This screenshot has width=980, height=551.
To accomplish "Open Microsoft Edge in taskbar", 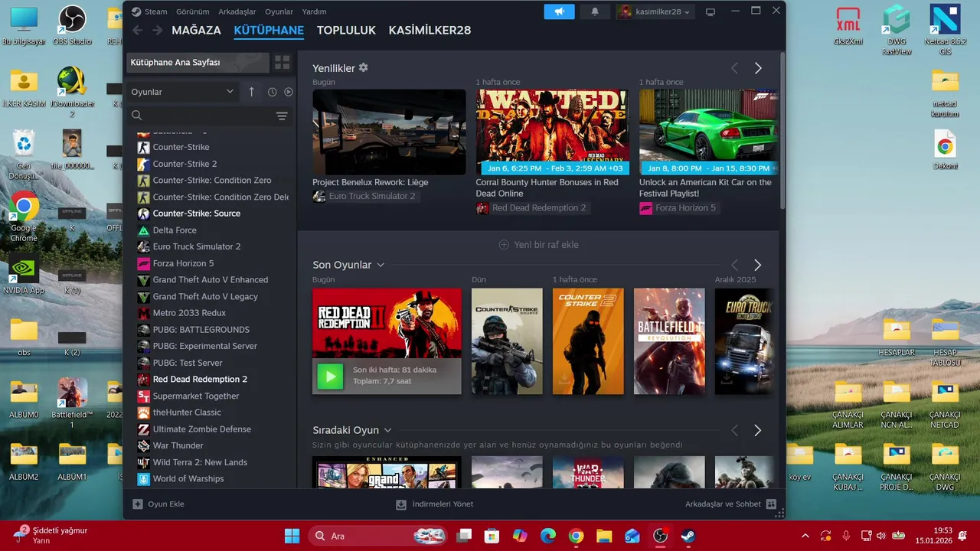I will (x=548, y=536).
